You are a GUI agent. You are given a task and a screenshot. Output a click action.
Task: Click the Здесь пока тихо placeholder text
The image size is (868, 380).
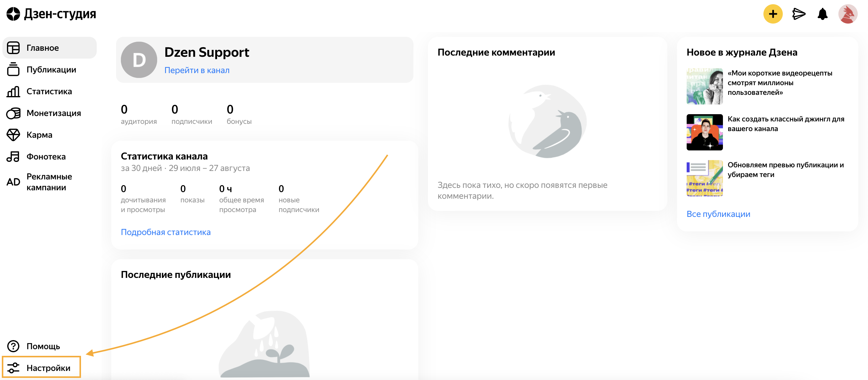(522, 190)
